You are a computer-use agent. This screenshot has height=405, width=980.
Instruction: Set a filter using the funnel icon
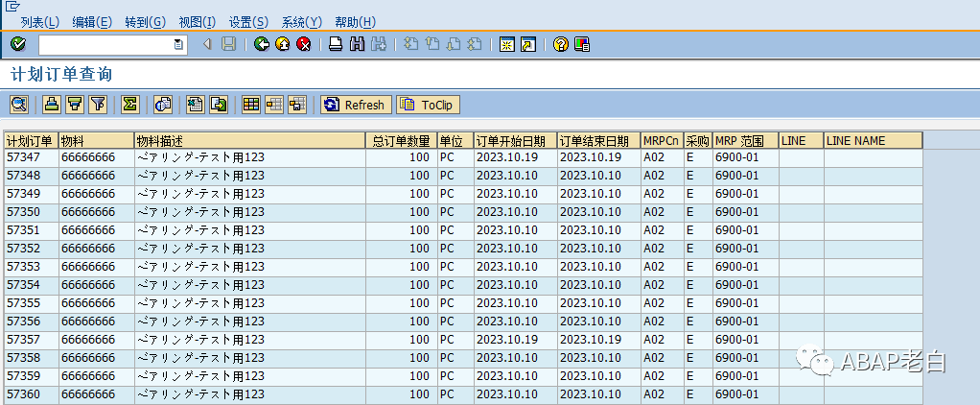(98, 105)
